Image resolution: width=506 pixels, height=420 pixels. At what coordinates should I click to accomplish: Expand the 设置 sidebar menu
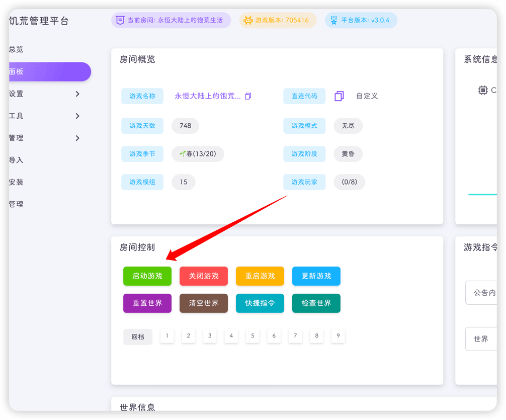tap(40, 94)
